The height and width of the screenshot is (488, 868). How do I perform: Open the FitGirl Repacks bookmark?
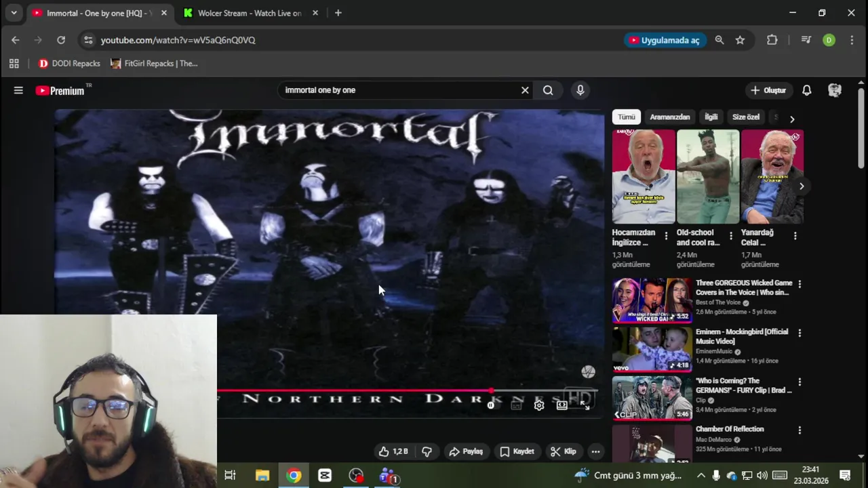154,64
